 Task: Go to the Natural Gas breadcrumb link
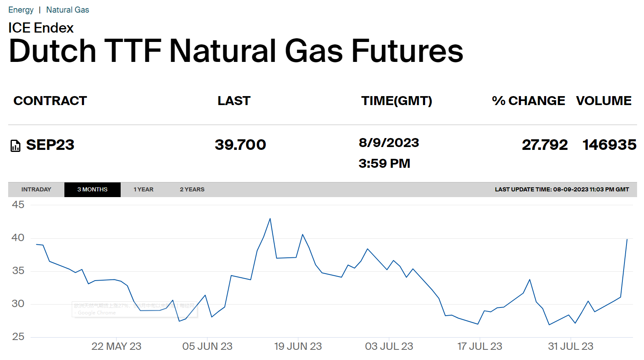(67, 10)
